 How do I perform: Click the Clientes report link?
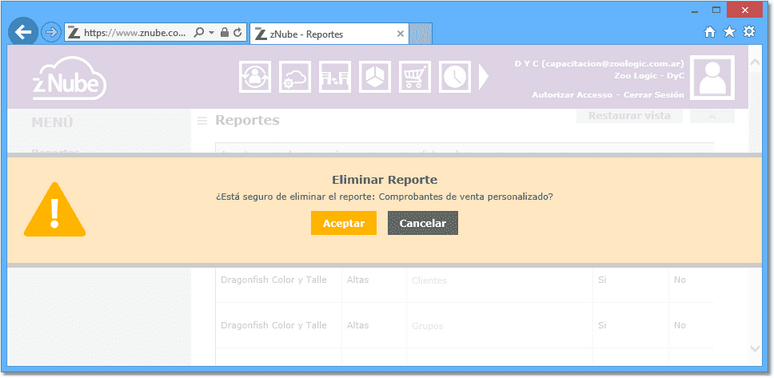(429, 281)
